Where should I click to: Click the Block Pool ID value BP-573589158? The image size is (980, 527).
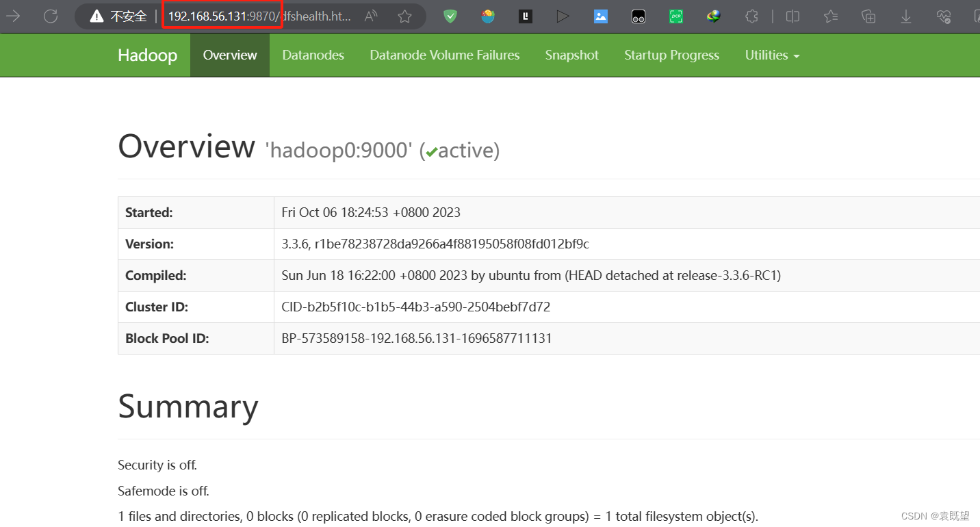417,339
